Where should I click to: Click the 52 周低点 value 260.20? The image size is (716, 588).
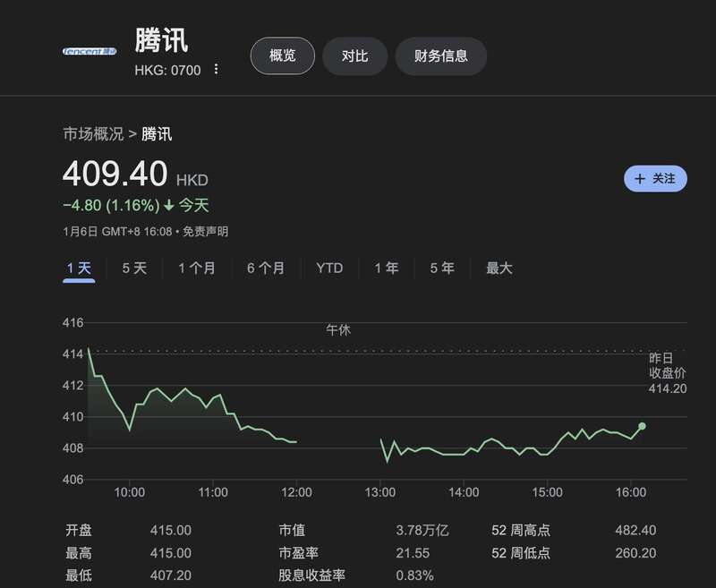(635, 553)
